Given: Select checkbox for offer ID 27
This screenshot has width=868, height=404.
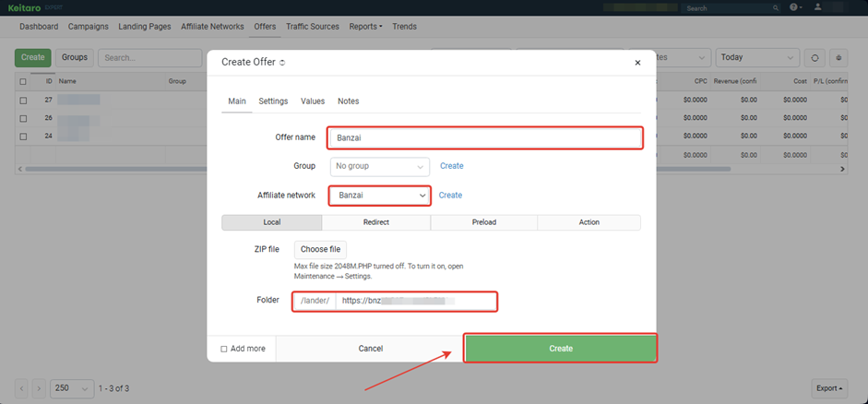Looking at the screenshot, I should (23, 101).
